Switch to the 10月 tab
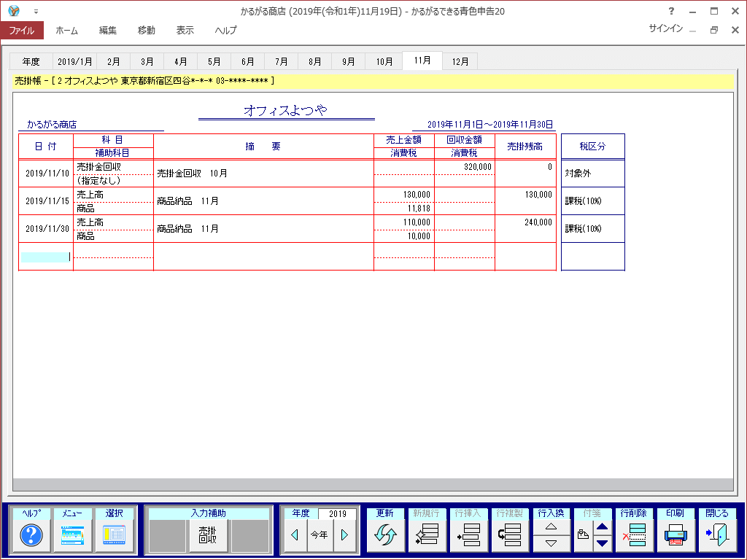 384,61
